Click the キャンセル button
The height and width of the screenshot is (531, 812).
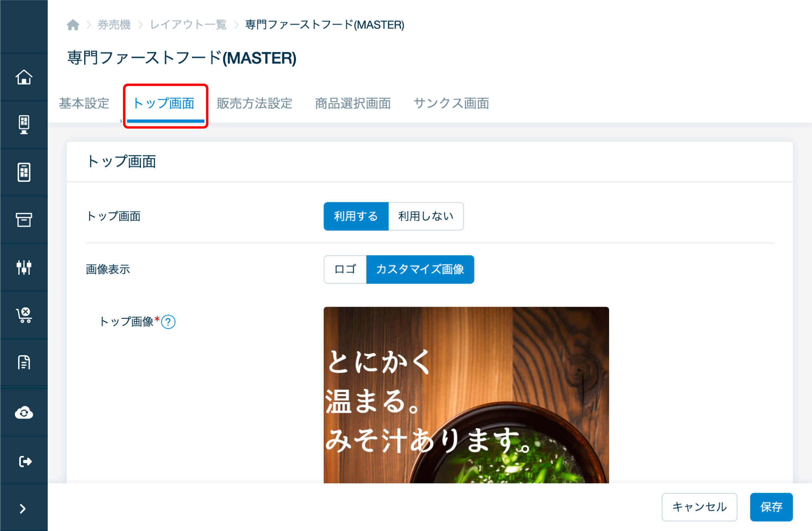[699, 507]
